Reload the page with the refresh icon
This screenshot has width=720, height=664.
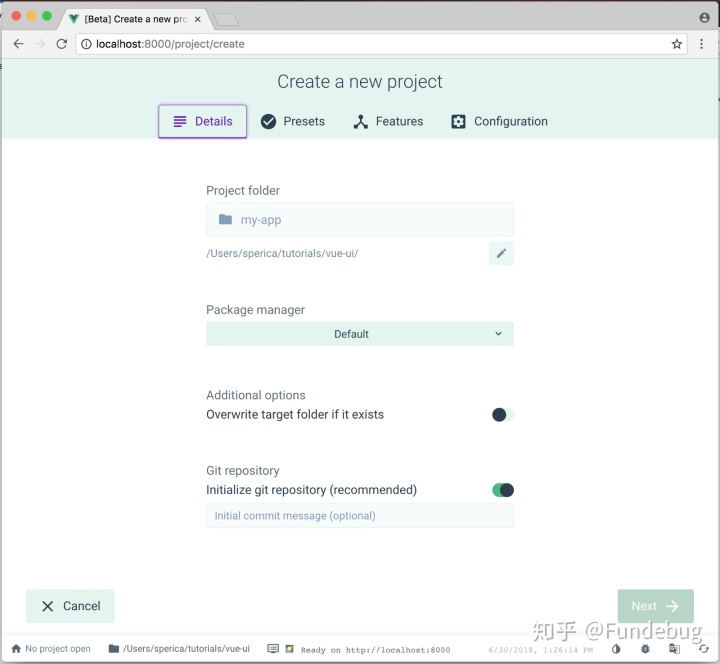62,44
